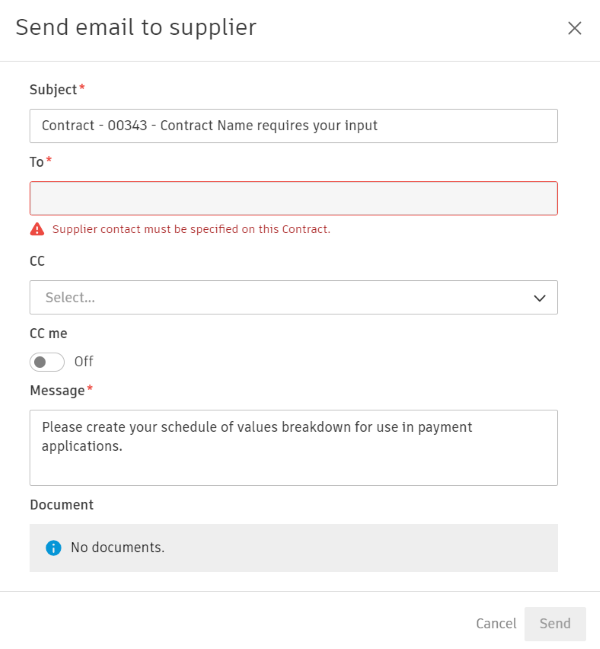Click the blue info icon beside No documents
This screenshot has height=649, width=600.
(x=54, y=548)
